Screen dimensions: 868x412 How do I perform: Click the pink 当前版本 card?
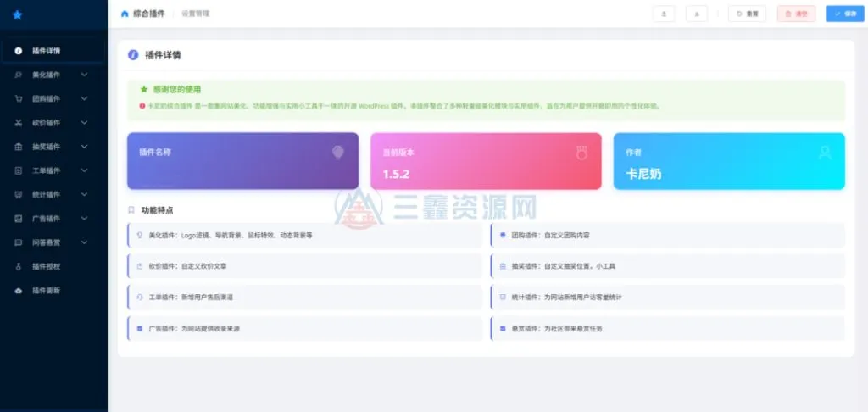486,161
